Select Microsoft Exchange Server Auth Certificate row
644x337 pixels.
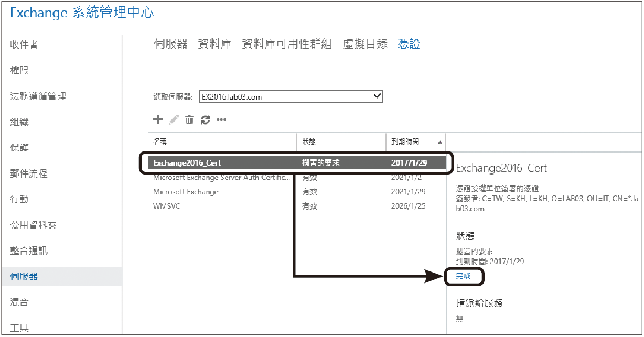pyautogui.click(x=297, y=178)
